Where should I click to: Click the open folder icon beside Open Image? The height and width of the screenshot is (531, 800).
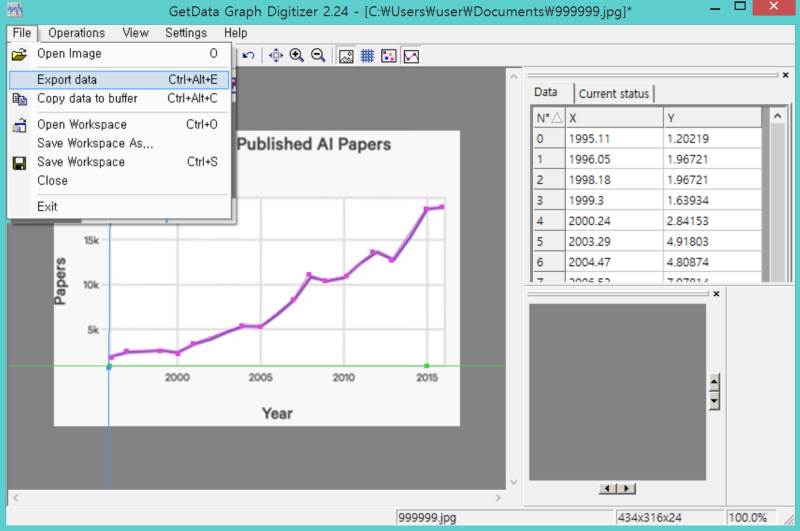19,54
